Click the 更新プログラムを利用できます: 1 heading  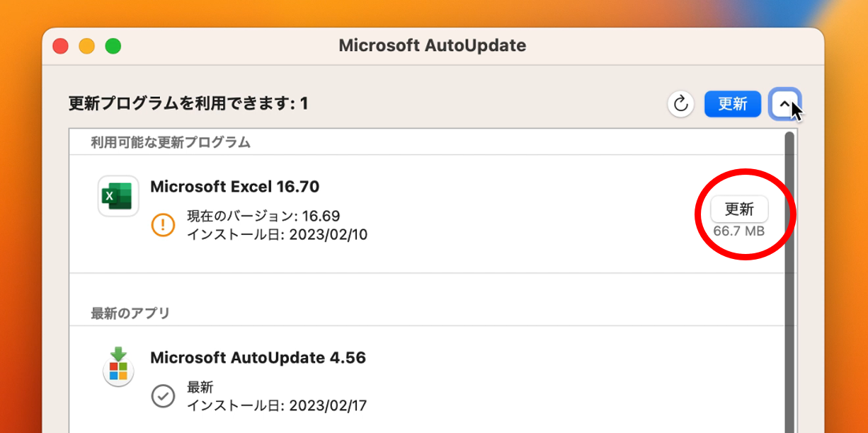pos(188,104)
